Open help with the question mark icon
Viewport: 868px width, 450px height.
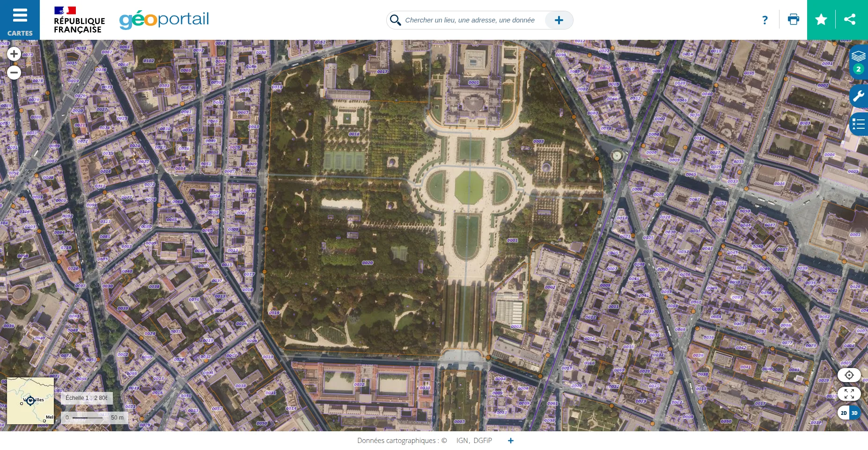pos(765,20)
